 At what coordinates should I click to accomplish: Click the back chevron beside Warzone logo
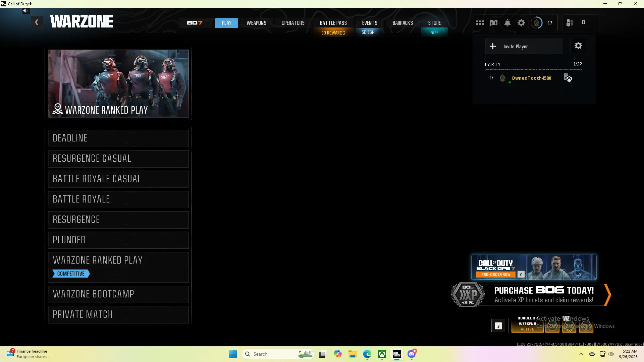(x=37, y=22)
